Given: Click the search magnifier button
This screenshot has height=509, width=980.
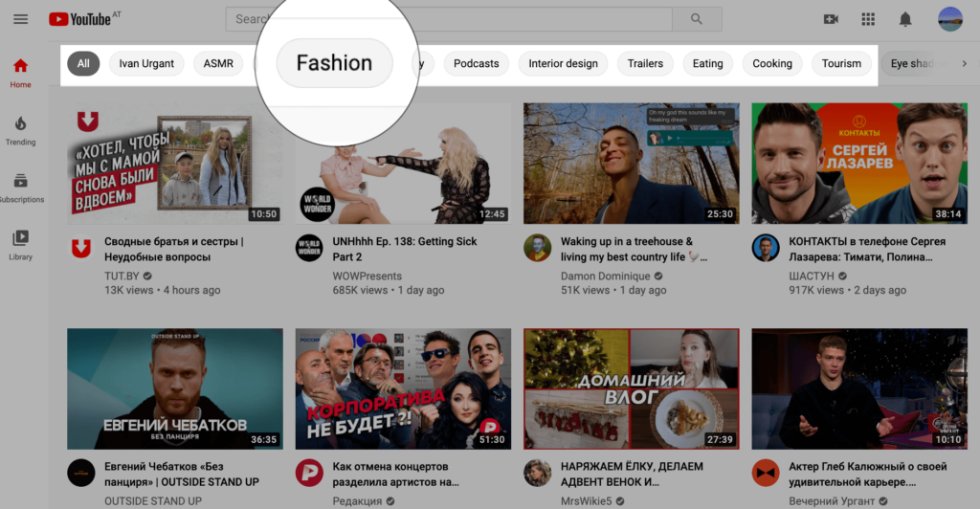Looking at the screenshot, I should tap(697, 19).
